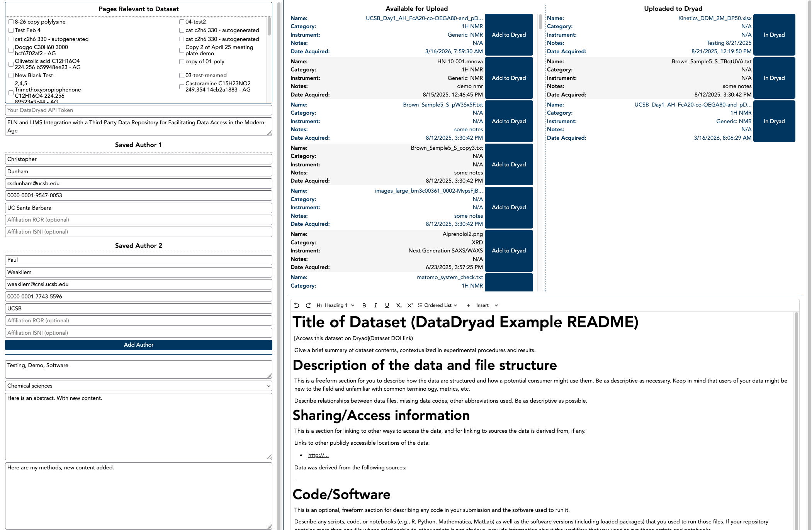
Task: Click Add Author button
Action: tap(138, 345)
